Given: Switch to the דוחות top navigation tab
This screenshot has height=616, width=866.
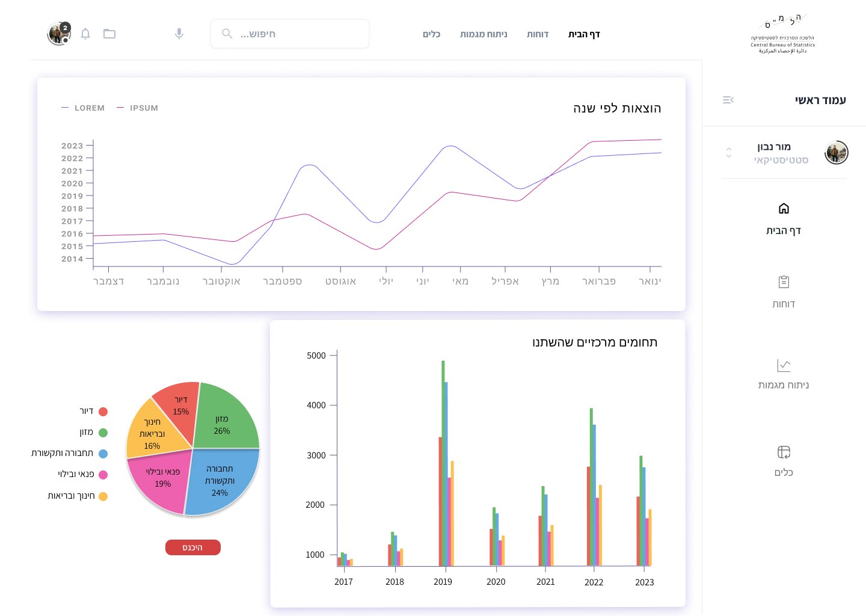Looking at the screenshot, I should coord(537,34).
